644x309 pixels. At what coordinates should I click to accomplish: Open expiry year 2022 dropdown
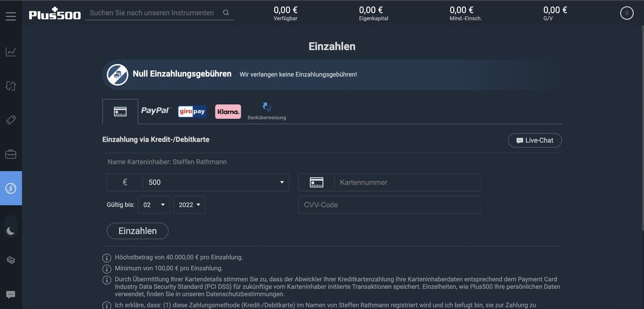[x=189, y=205]
